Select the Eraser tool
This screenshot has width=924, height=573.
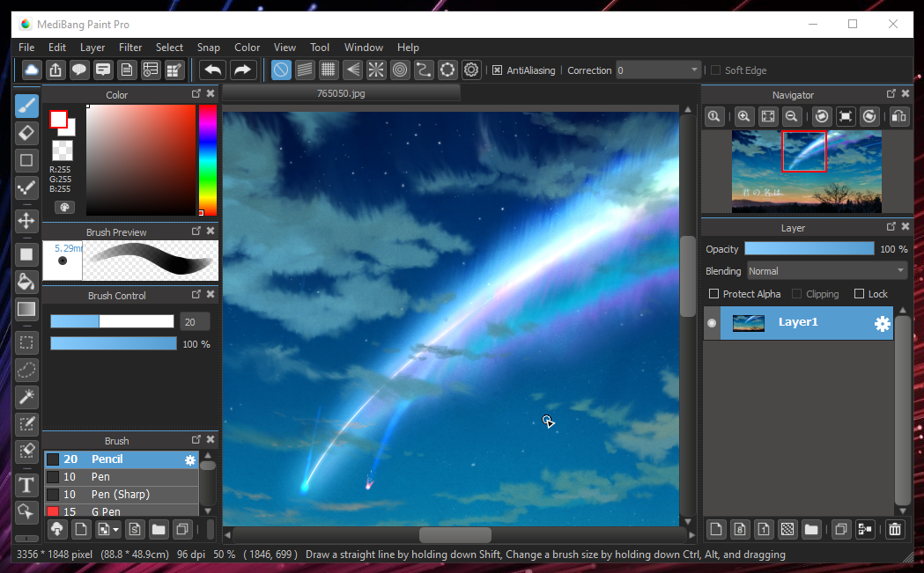coord(26,133)
